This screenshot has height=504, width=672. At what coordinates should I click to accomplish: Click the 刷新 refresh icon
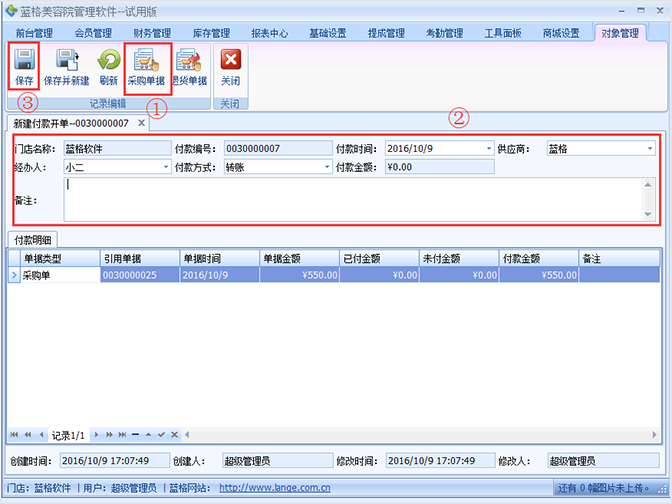point(108,60)
